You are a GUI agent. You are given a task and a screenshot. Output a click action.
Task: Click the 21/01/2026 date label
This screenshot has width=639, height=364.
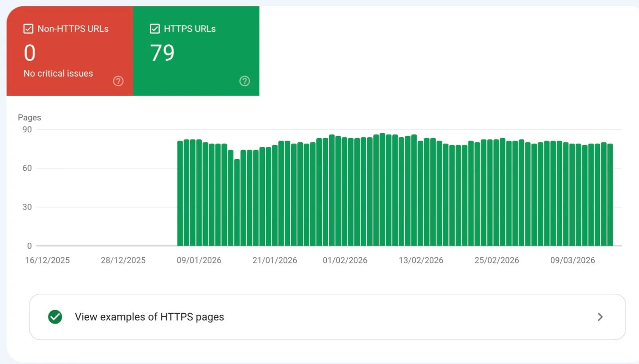[275, 260]
